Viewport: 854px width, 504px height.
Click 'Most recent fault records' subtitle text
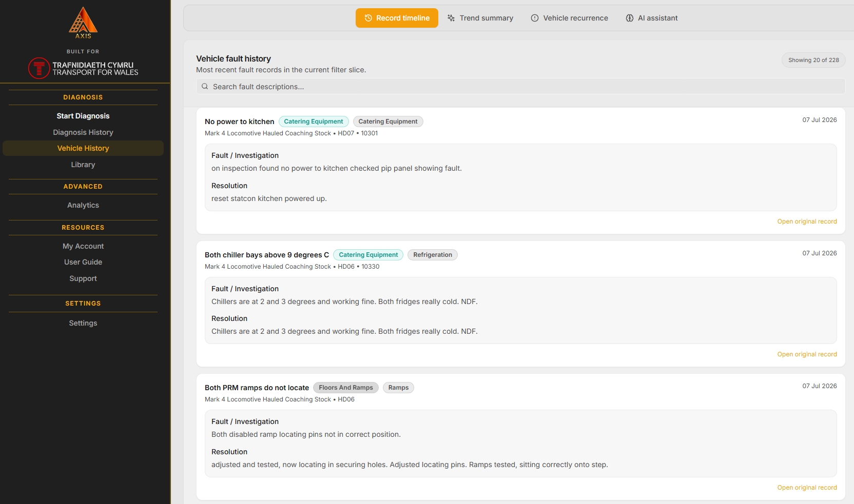[281, 70]
